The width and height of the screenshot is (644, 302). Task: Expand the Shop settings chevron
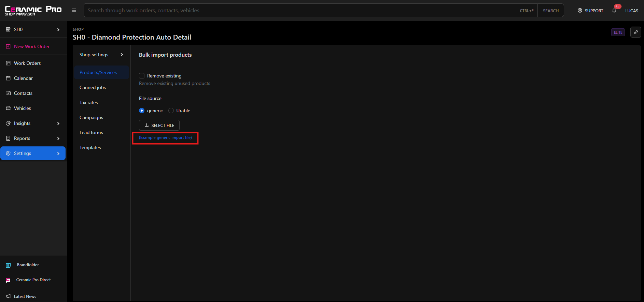tap(122, 55)
